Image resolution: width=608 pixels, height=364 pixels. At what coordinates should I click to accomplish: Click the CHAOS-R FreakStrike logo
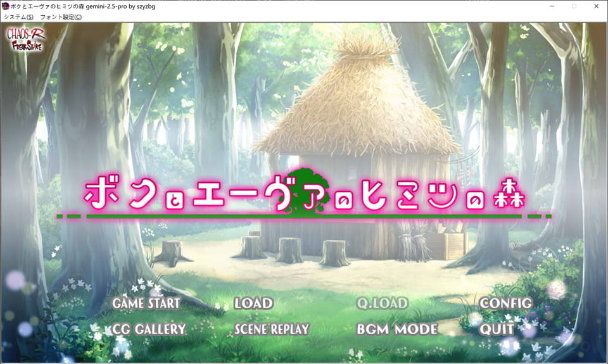pyautogui.click(x=25, y=39)
